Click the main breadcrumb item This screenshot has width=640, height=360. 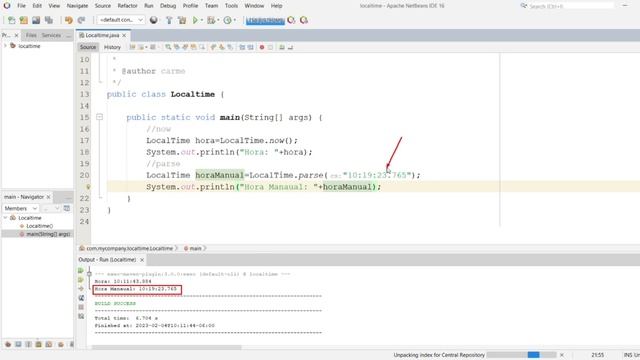pos(196,248)
